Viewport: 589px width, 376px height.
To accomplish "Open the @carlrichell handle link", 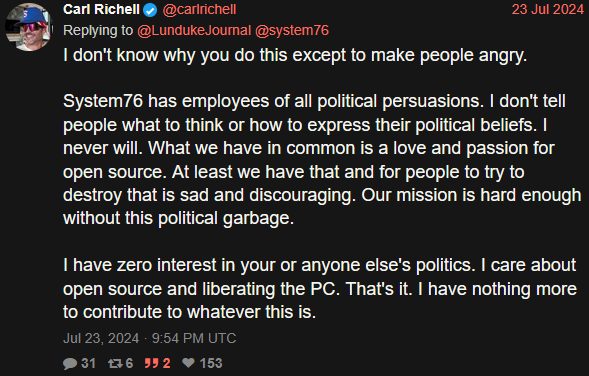I will [199, 10].
